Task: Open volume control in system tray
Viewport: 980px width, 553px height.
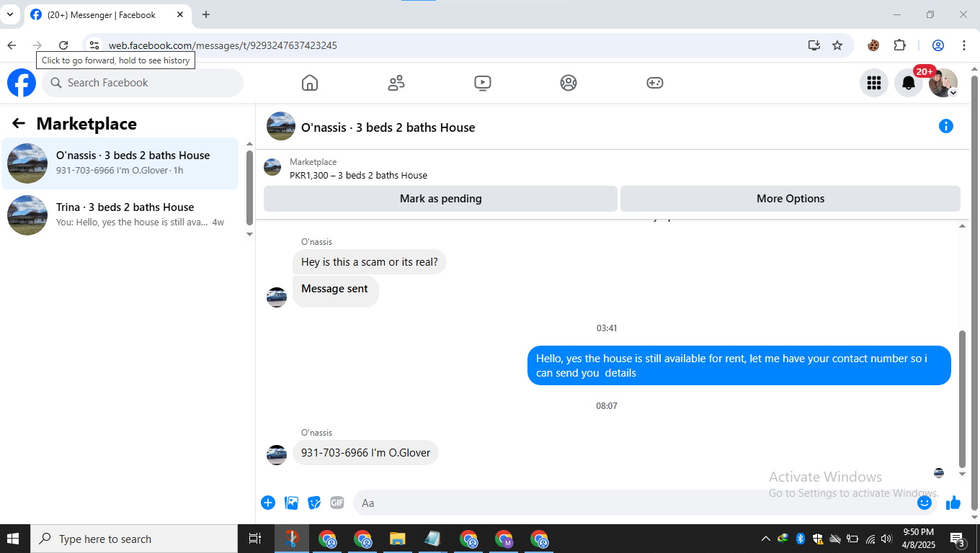Action: 886,539
